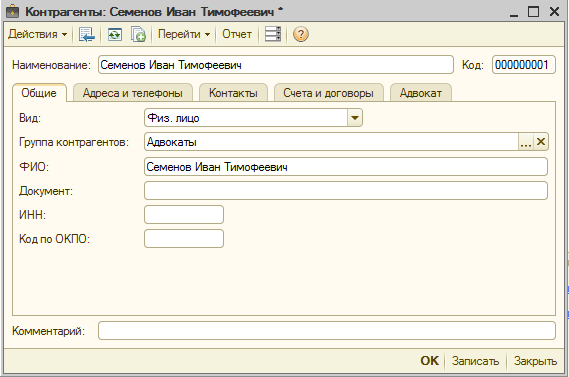Click the Код по ОКПО field

click(184, 239)
